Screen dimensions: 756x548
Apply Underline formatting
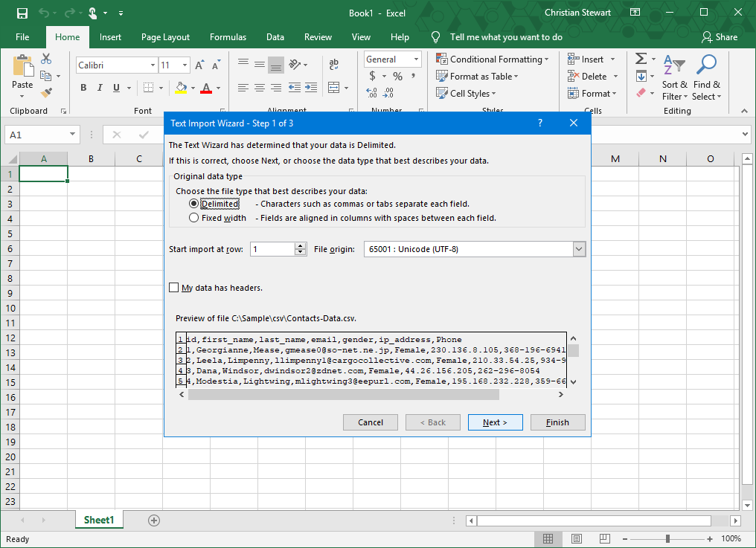(116, 88)
